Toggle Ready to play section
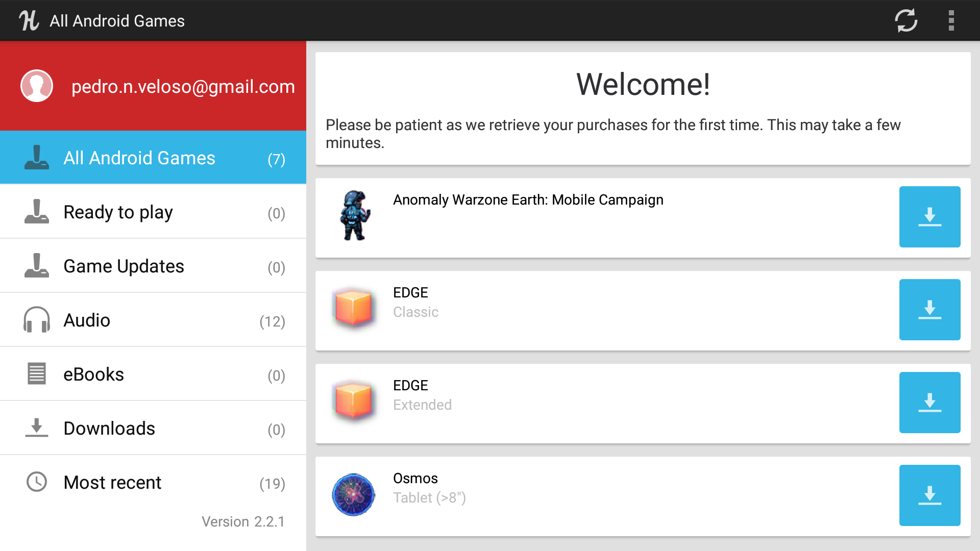The image size is (980, 551). click(x=152, y=212)
